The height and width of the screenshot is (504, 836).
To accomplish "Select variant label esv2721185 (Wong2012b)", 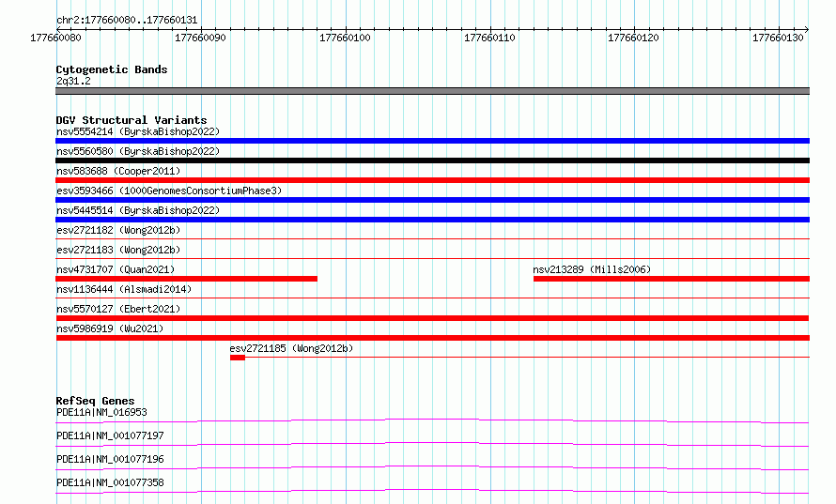I will click(x=291, y=348).
